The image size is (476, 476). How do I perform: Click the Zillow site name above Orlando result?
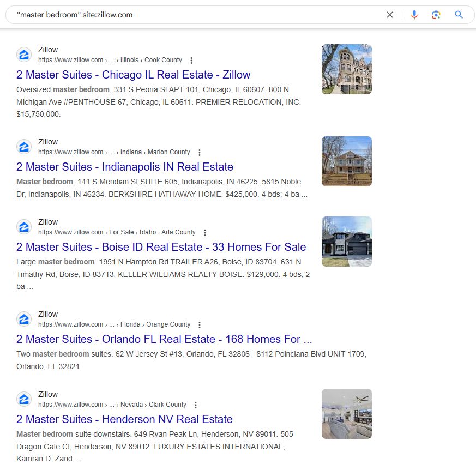click(48, 314)
